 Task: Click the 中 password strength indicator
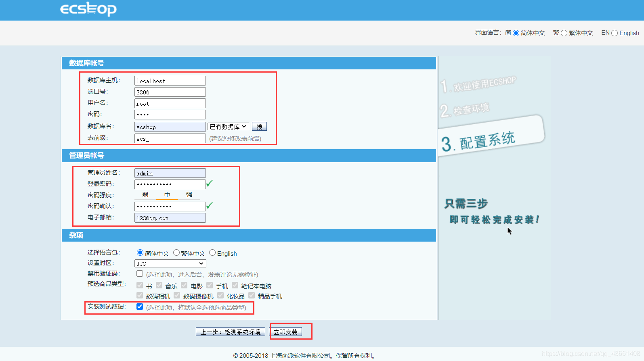tap(167, 195)
